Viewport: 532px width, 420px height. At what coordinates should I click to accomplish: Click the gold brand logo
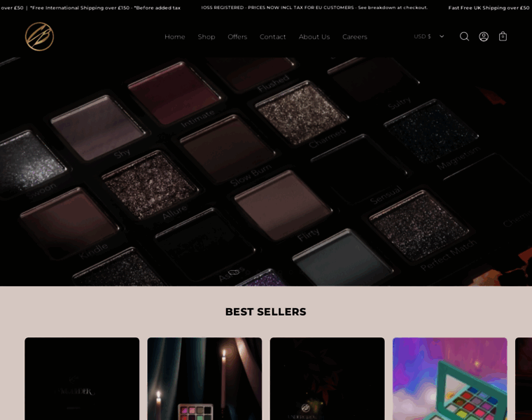(x=39, y=36)
